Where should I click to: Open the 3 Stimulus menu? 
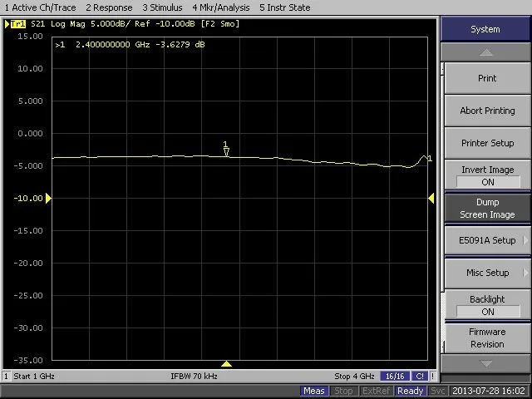pyautogui.click(x=162, y=7)
